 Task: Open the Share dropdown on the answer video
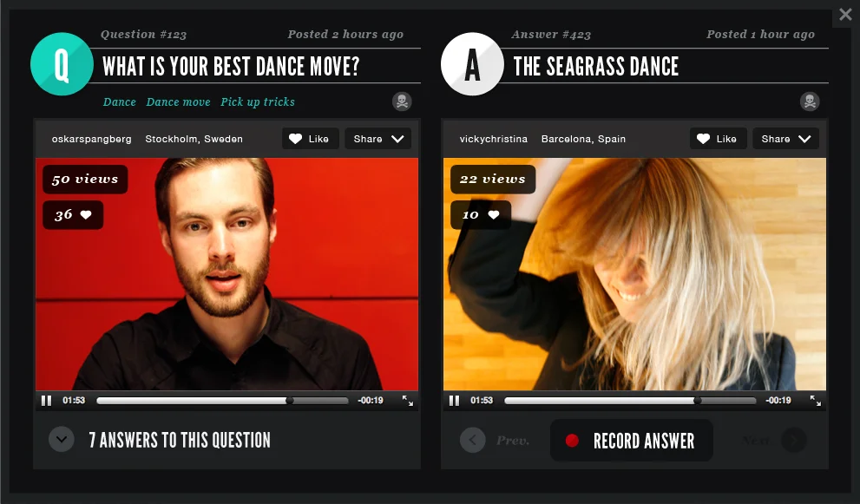point(785,139)
